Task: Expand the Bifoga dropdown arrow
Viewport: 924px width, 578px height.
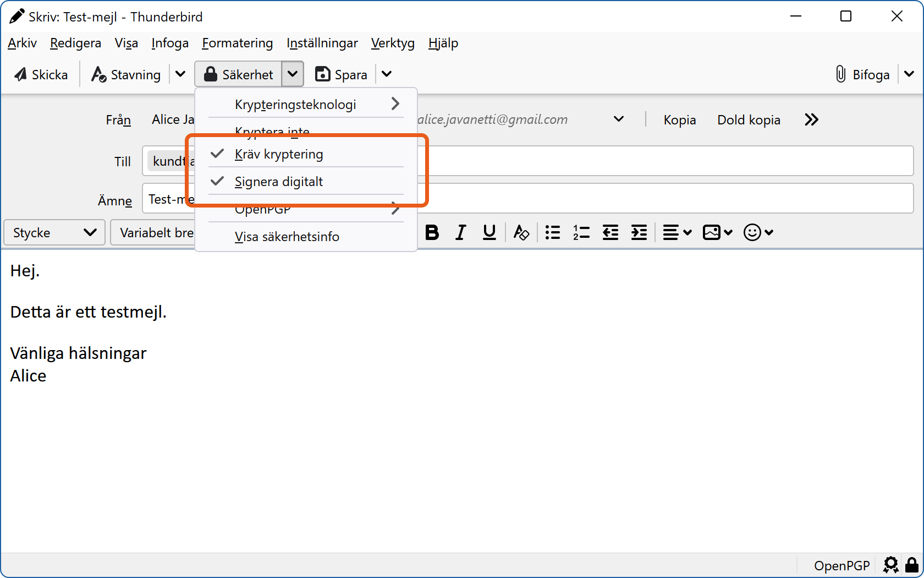Action: [x=909, y=74]
